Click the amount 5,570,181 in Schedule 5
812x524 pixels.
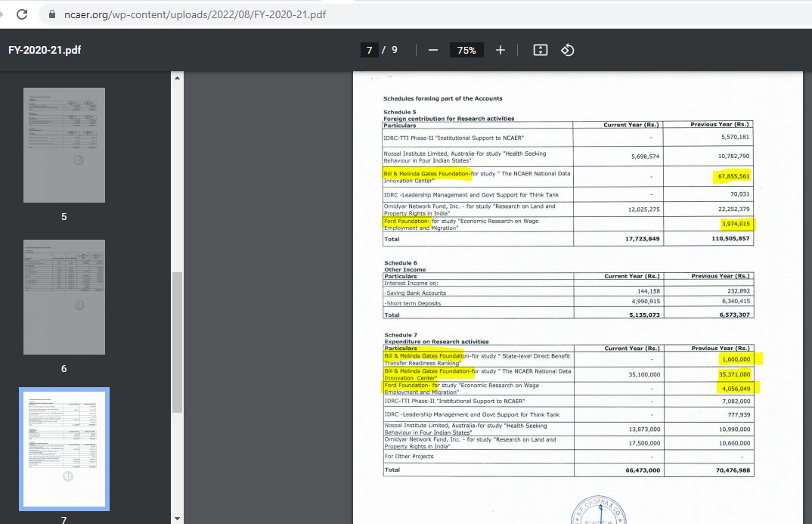tap(736, 137)
